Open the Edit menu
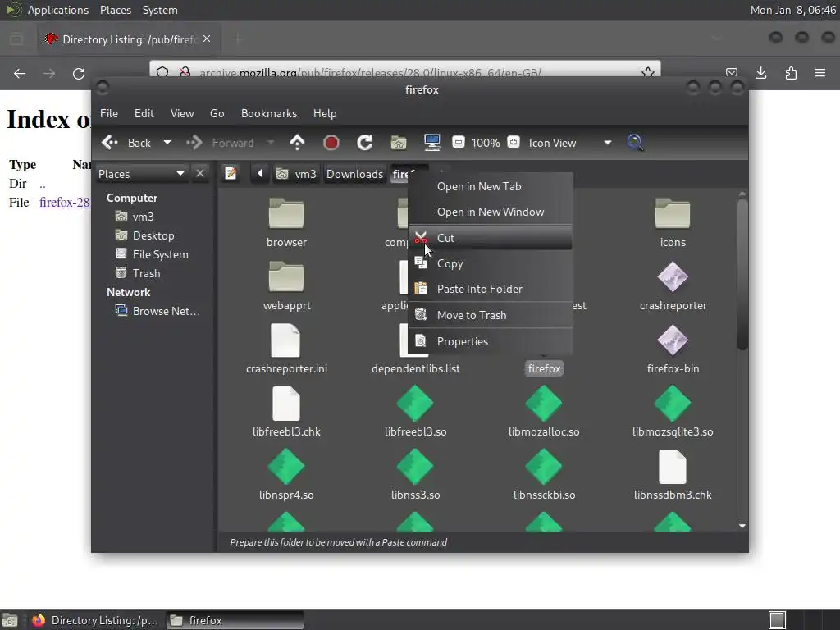The image size is (840, 630). tap(144, 113)
